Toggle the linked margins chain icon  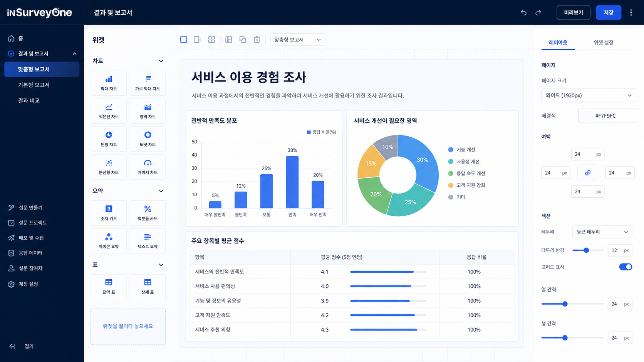tap(588, 173)
